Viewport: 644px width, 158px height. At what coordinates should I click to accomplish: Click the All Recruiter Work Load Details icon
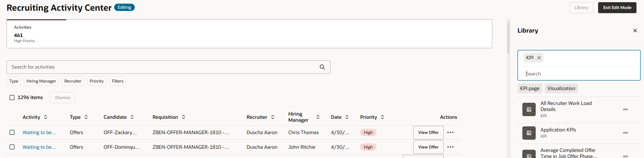(x=529, y=109)
